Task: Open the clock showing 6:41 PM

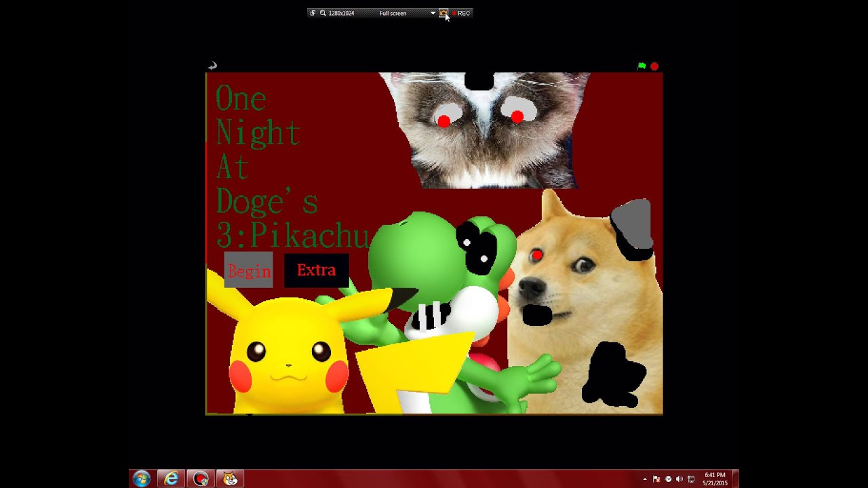Action: [715, 479]
